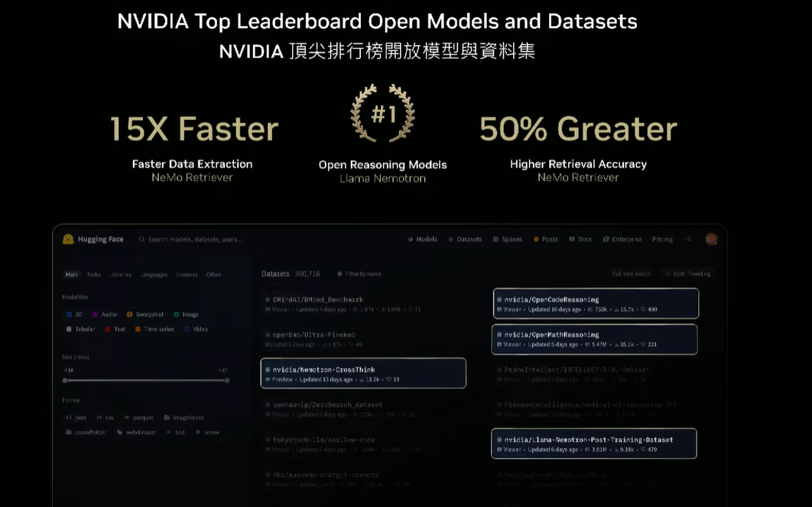
Task: Open Datasets in the top navigation
Action: tap(465, 239)
